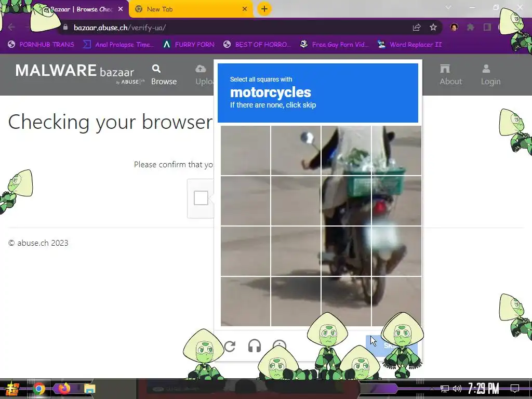Open the profile avatar in the toolbar
This screenshot has width=532, height=399.
point(454,28)
